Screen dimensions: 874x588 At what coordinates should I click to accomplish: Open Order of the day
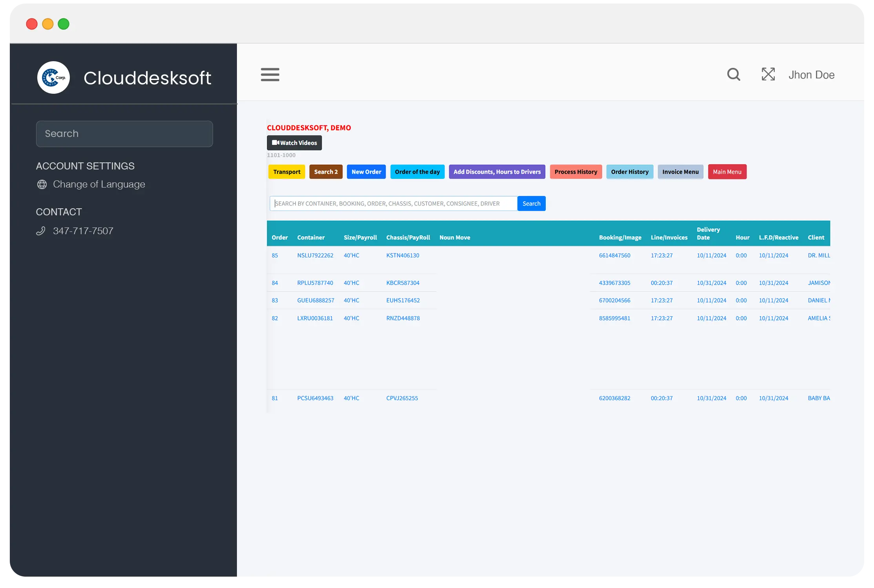point(417,172)
